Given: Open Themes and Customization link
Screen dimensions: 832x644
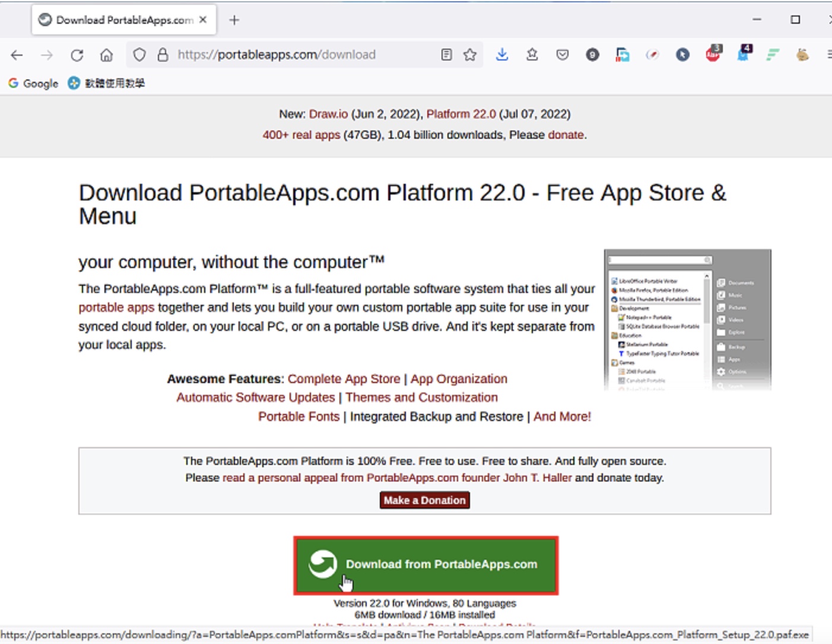Looking at the screenshot, I should (422, 397).
